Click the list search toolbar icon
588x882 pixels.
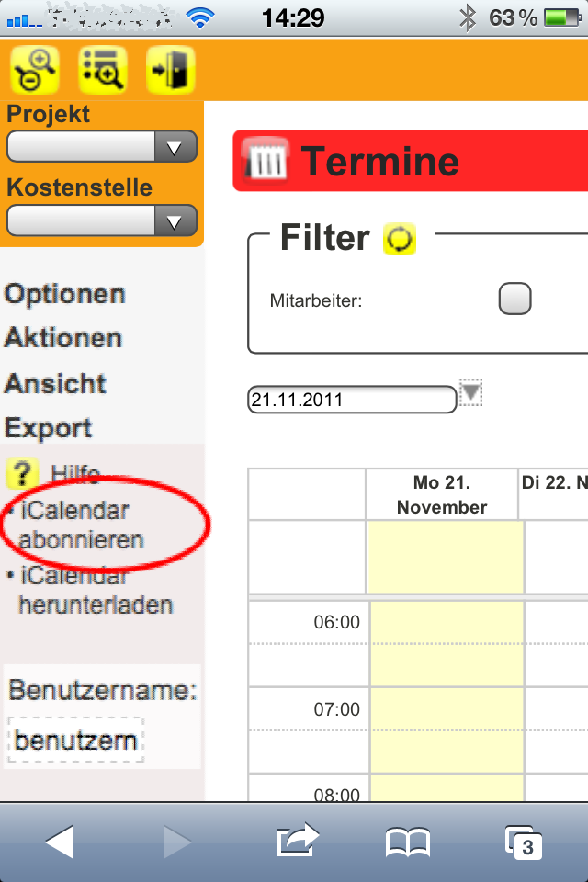click(103, 69)
